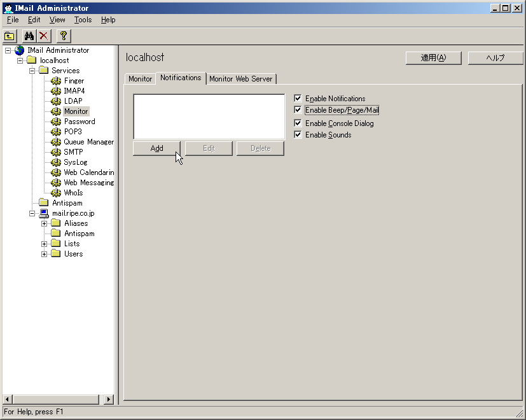Click inside the empty notifications list box
Screen dimensions: 526x420
tap(209, 116)
